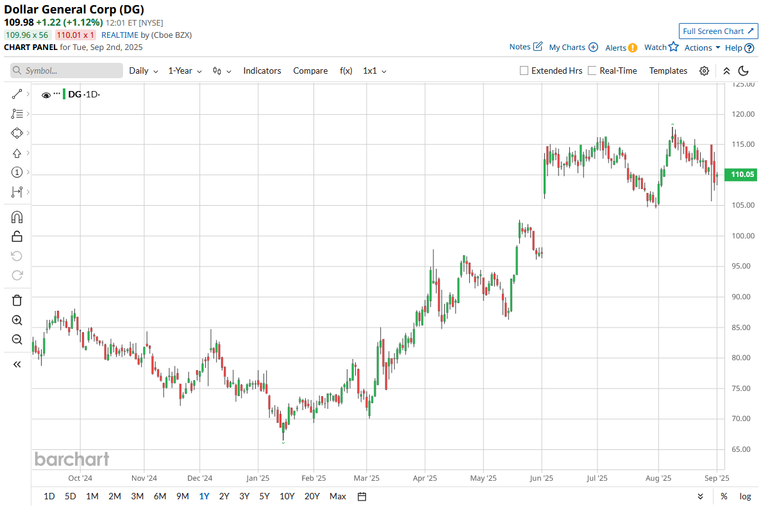Open the Daily frequency dropdown
The width and height of the screenshot is (768, 532).
click(x=144, y=71)
